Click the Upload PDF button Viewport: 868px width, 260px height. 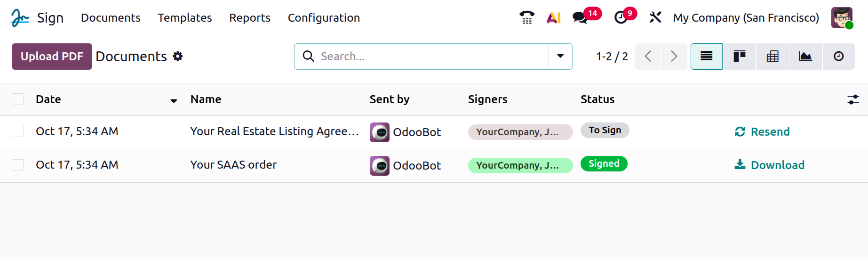pos(52,57)
